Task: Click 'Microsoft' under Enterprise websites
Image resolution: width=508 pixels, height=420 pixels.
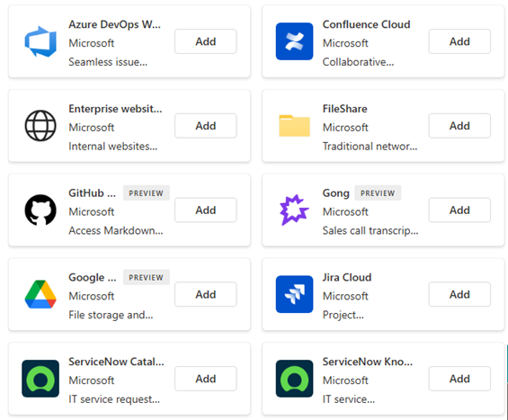Action: [x=92, y=128]
